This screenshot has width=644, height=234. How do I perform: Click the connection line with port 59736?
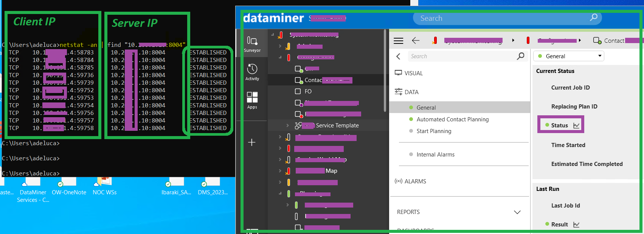[x=117, y=75]
